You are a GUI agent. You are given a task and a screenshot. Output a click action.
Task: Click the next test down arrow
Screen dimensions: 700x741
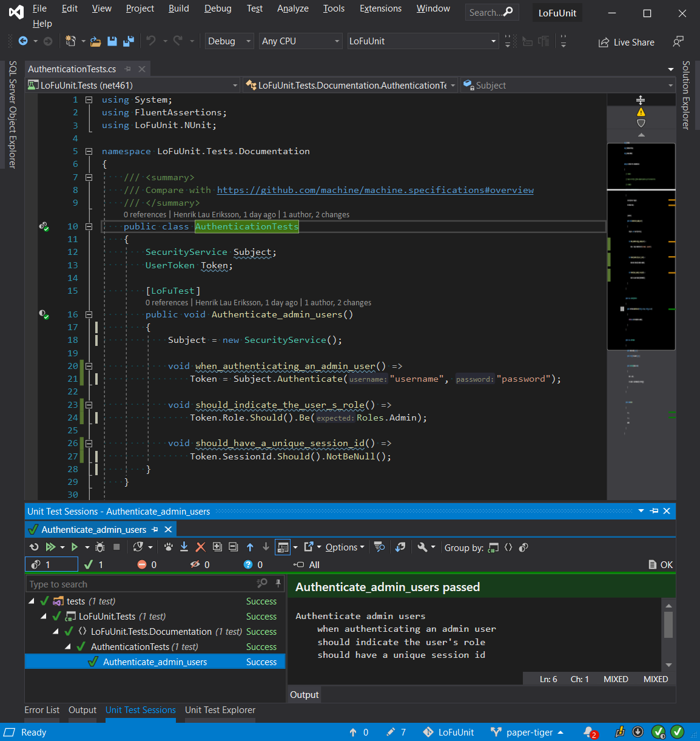pos(266,547)
